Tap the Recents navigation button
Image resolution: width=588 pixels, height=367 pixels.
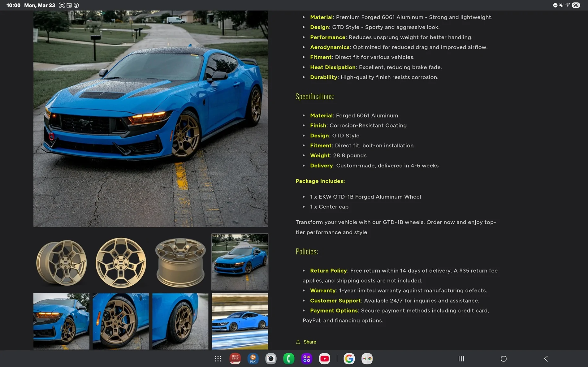click(461, 359)
